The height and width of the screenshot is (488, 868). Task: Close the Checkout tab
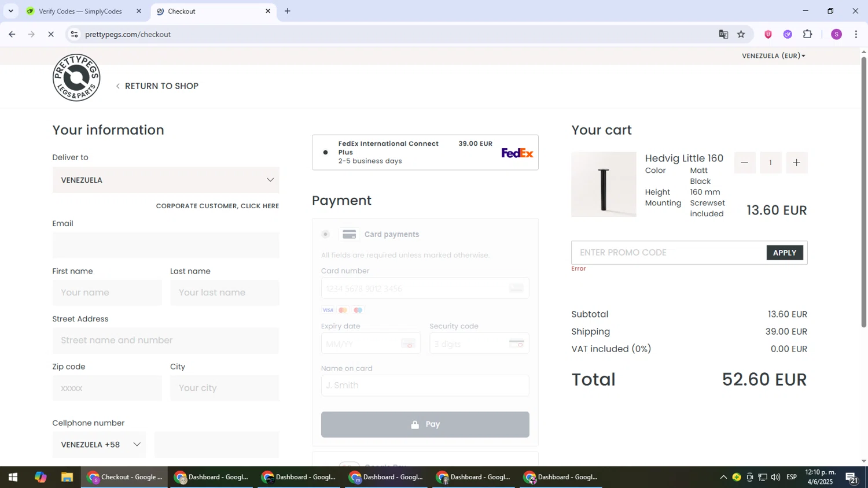coord(268,11)
